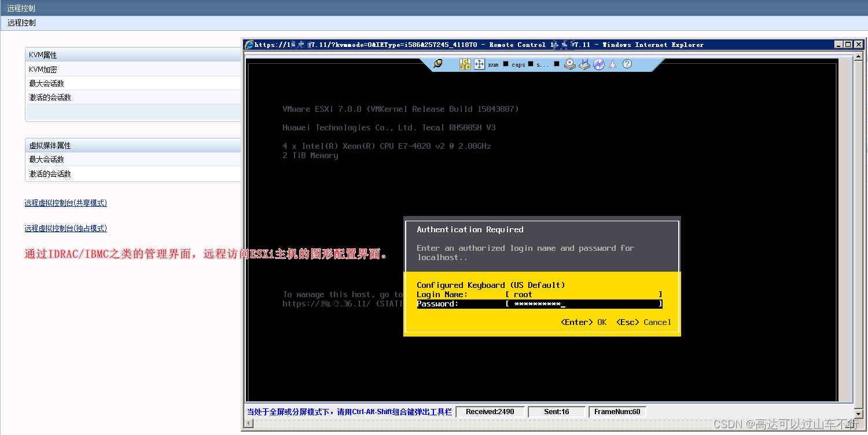Open the virtual CD-ROM media icon
The image size is (868, 435).
pyautogui.click(x=569, y=64)
